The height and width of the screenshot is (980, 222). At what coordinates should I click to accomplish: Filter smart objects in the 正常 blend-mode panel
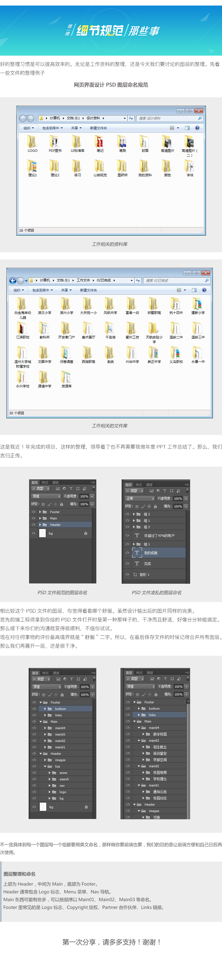pos(178,491)
